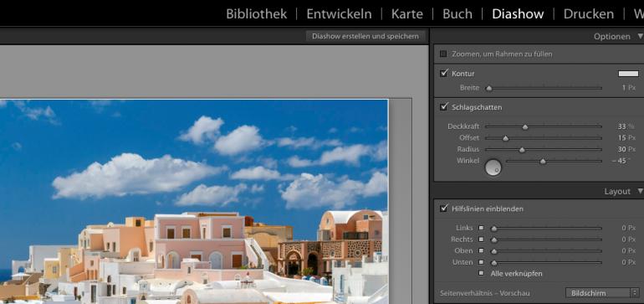This screenshot has height=304, width=644.
Task: Switch to the Entwickeln module
Action: 339,14
